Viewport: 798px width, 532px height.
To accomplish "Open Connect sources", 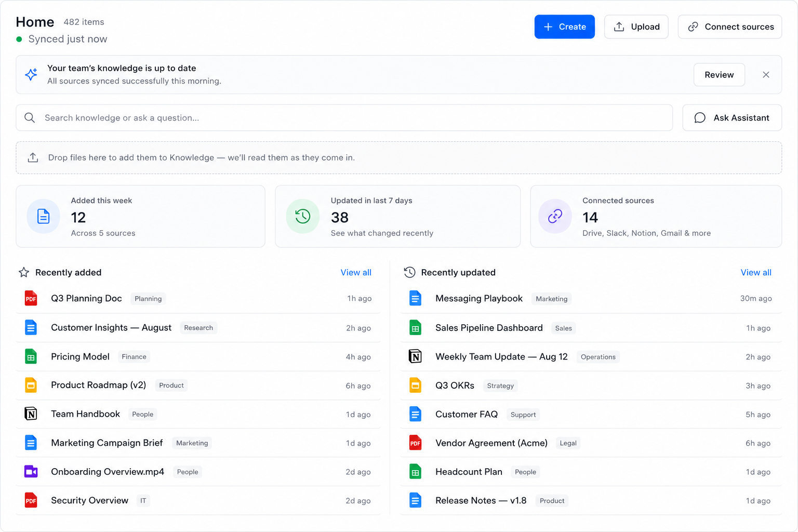I will point(730,26).
